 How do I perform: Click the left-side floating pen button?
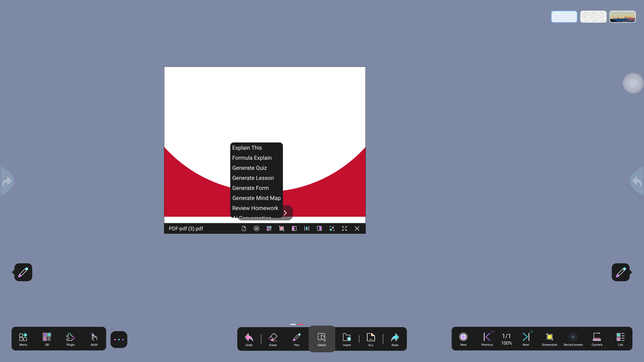coord(23,272)
